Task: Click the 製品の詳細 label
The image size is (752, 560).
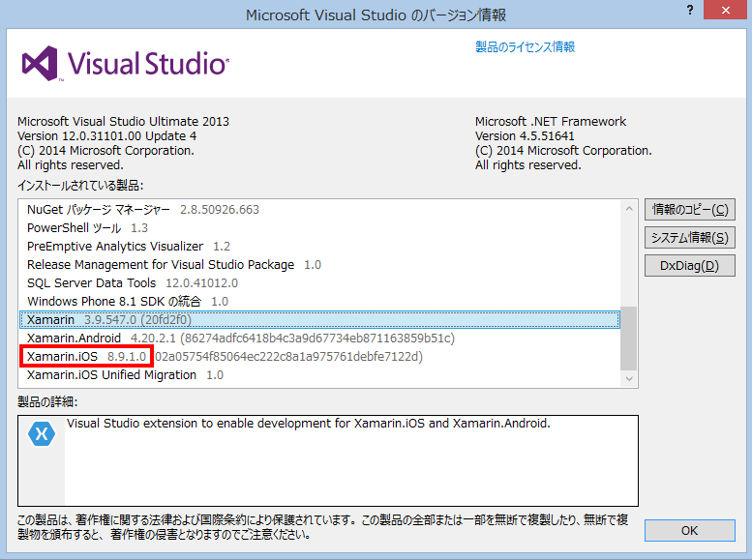Action: pyautogui.click(x=47, y=401)
